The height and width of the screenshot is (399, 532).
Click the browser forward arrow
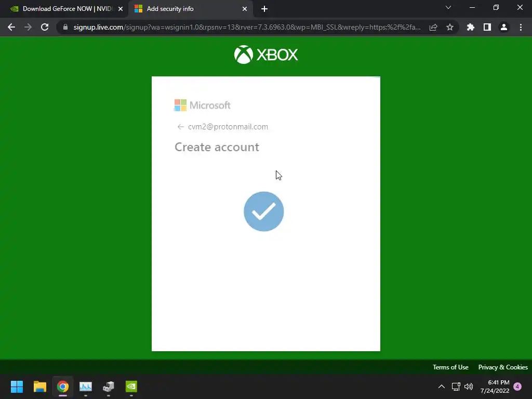click(28, 27)
